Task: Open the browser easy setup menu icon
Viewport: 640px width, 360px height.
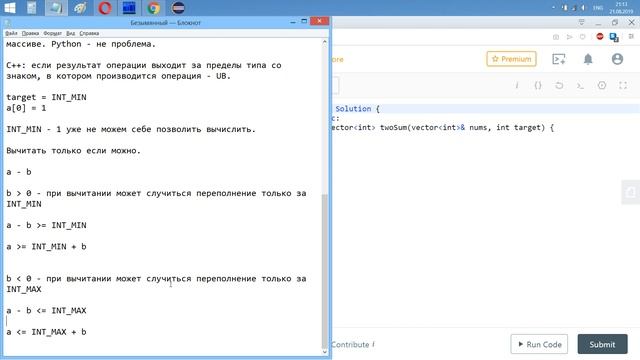Action: [631, 37]
